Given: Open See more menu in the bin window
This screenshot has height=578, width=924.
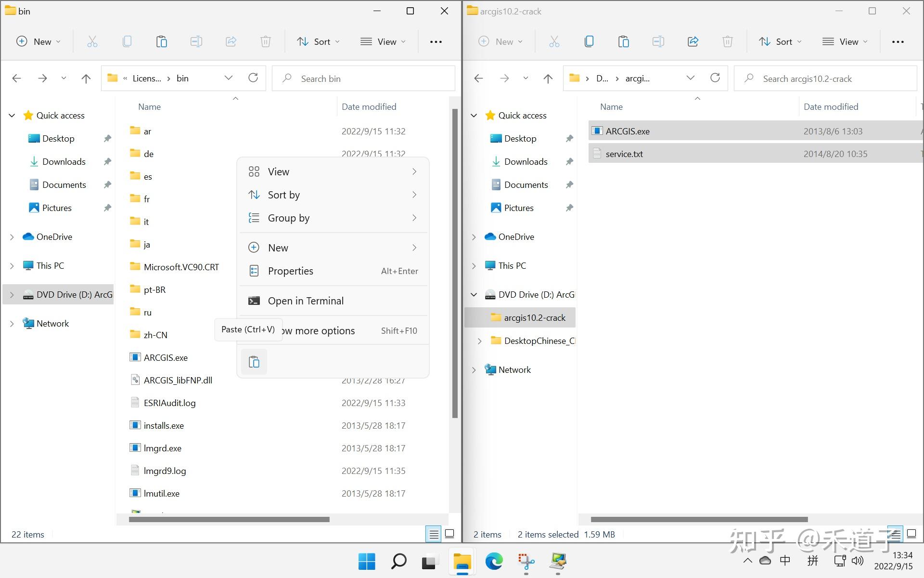Looking at the screenshot, I should [x=436, y=42].
